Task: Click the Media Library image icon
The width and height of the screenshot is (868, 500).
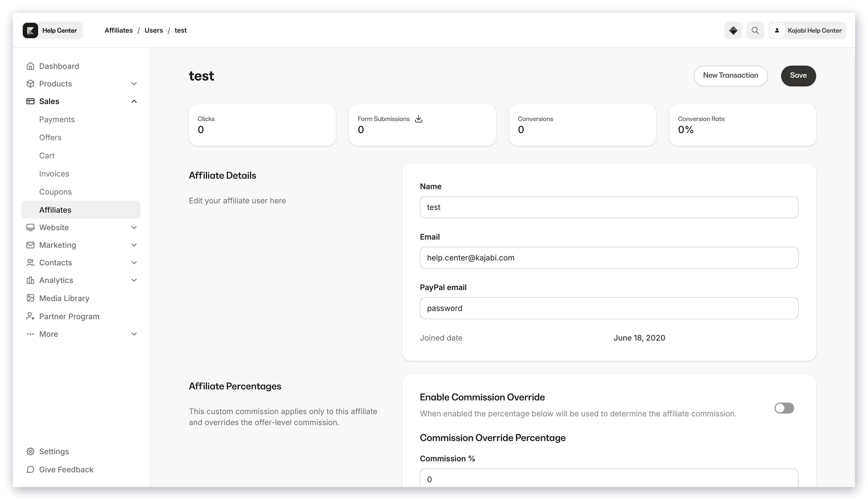Action: (x=30, y=298)
